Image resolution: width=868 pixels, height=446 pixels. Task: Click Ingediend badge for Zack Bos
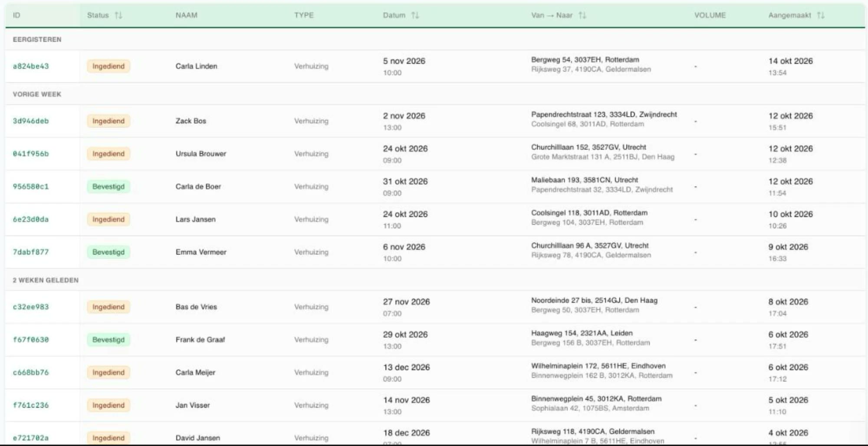(x=108, y=121)
